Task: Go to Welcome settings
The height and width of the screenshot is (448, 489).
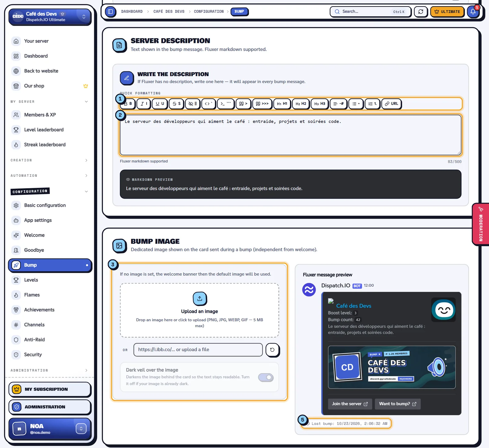Action: coord(50,235)
